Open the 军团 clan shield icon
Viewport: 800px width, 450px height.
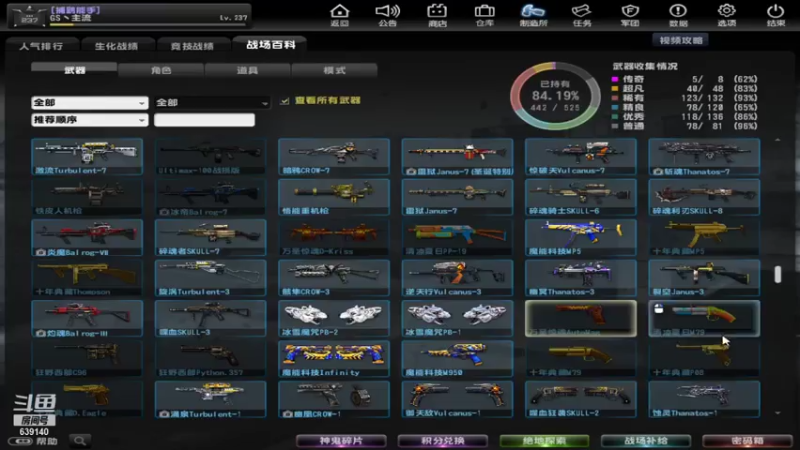[x=630, y=15]
